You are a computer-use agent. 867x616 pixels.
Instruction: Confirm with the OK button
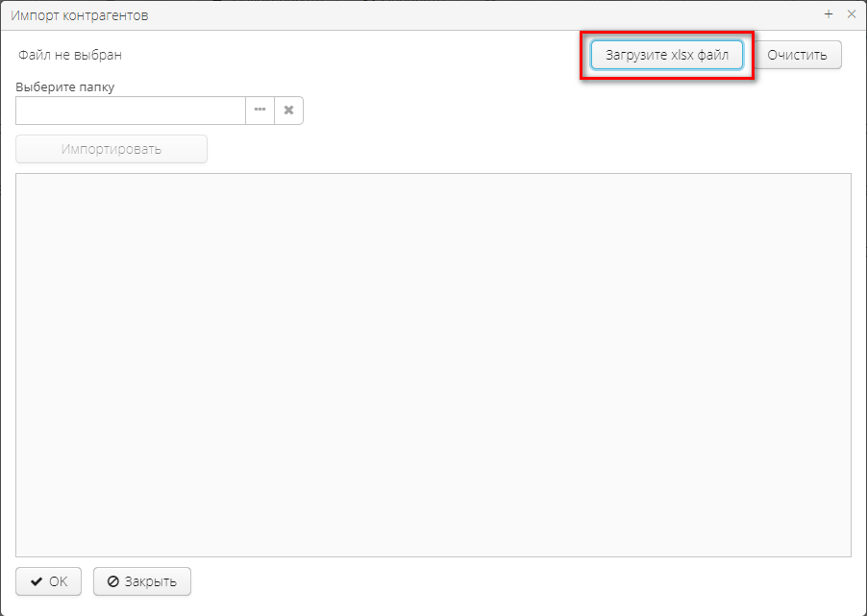point(48,581)
